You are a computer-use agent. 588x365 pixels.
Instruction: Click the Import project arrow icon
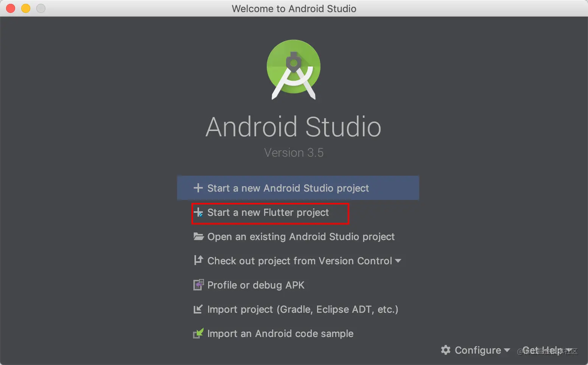click(x=198, y=309)
